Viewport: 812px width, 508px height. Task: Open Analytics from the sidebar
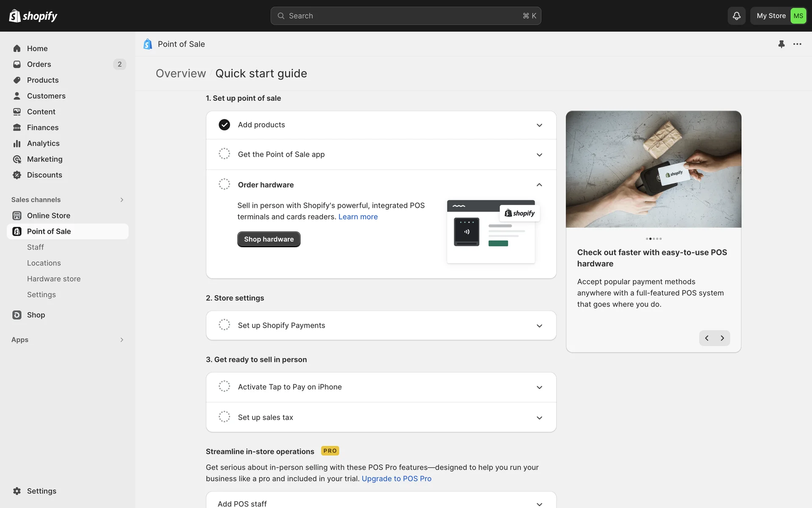point(43,144)
